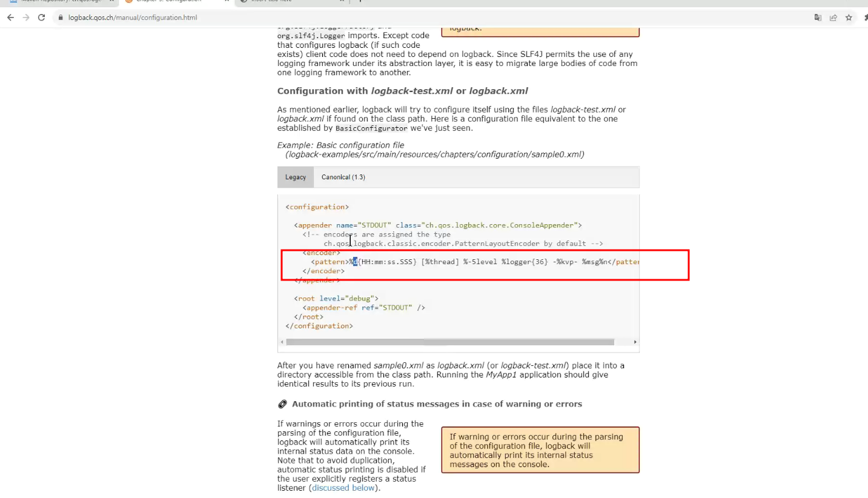Click the <appender name="STDOUT"> code line
Image resolution: width=868 pixels, height=498 pixels.
click(438, 225)
